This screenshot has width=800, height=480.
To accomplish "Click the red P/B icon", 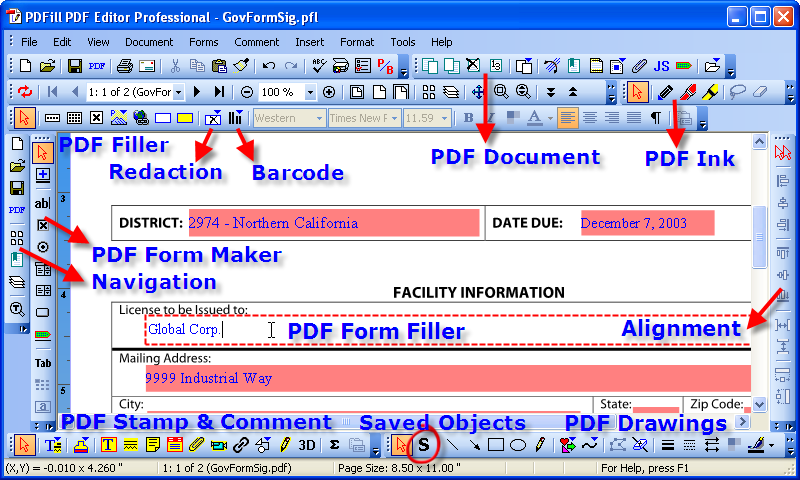I will pos(385,66).
